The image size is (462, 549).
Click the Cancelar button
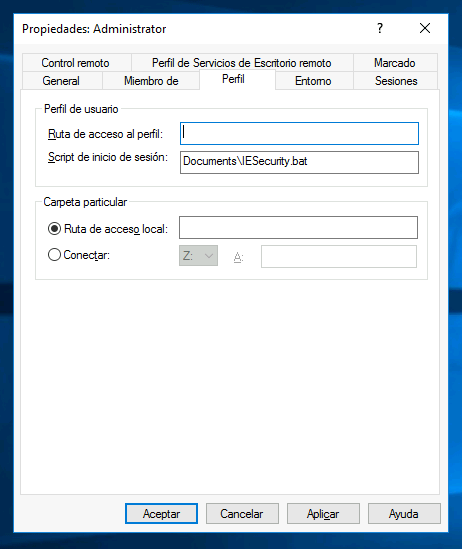[x=242, y=514]
